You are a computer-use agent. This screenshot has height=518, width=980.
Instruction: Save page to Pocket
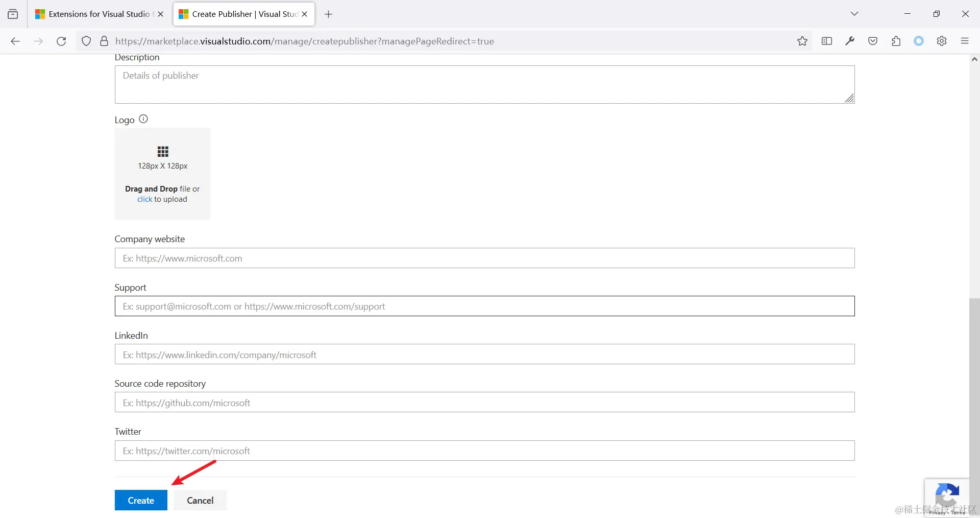pos(873,41)
